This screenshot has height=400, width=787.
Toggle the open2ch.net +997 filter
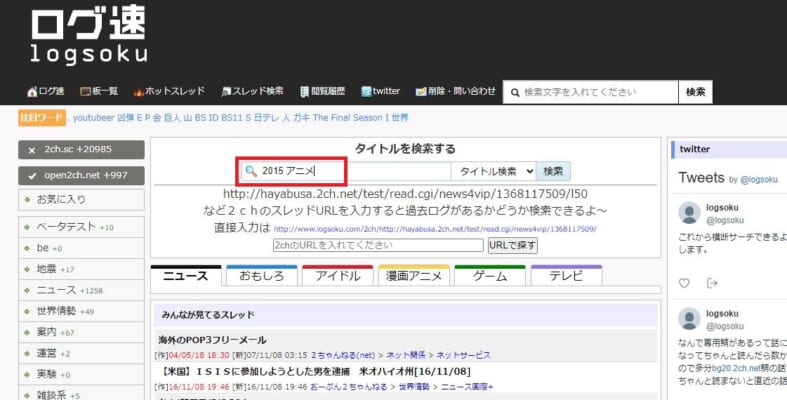coord(81,176)
